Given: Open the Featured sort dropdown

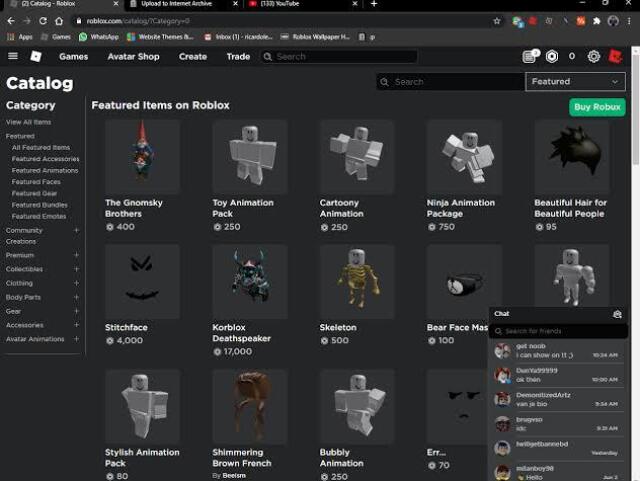Looking at the screenshot, I should pyautogui.click(x=575, y=82).
